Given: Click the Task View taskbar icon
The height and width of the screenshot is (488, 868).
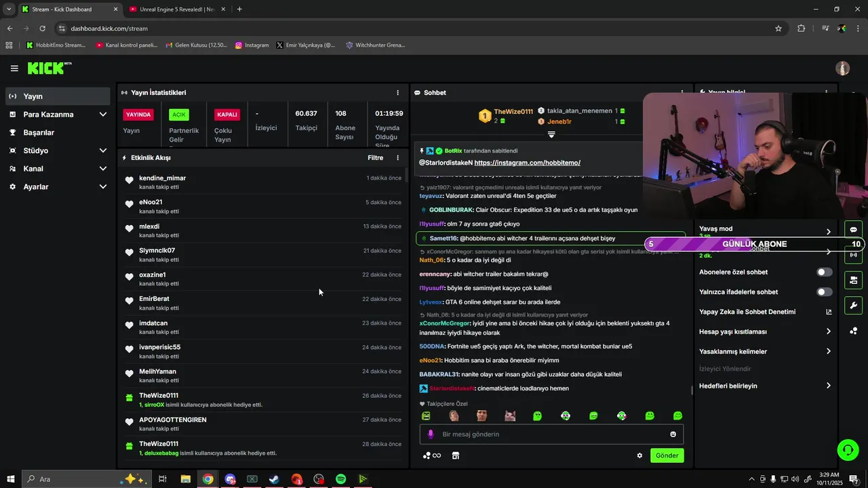Looking at the screenshot, I should (163, 479).
